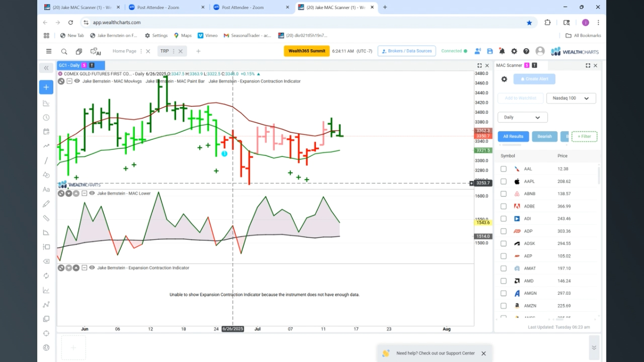This screenshot has width=644, height=362.
Task: Close the GC1 chart panel
Action: point(487,65)
